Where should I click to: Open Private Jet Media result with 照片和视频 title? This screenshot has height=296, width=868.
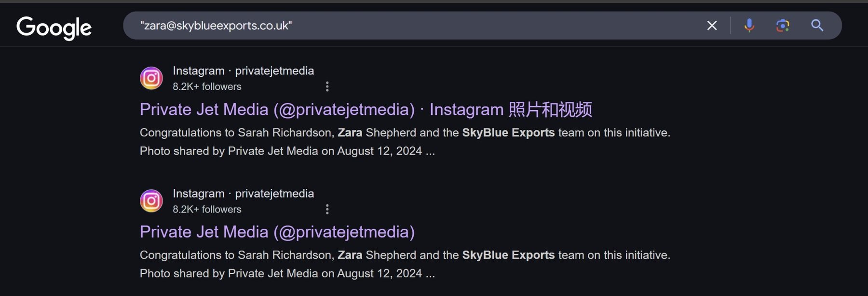tap(366, 110)
